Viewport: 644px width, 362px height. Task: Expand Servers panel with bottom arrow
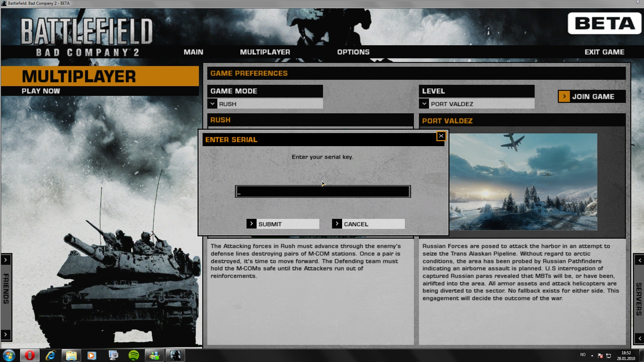point(639,338)
